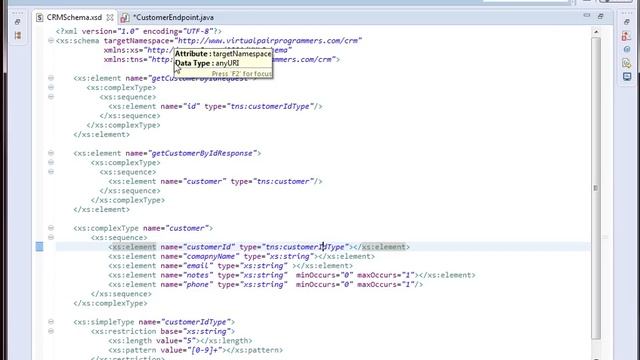The image size is (640, 360).
Task: Click the complexType name value "customer"
Action: [187, 228]
